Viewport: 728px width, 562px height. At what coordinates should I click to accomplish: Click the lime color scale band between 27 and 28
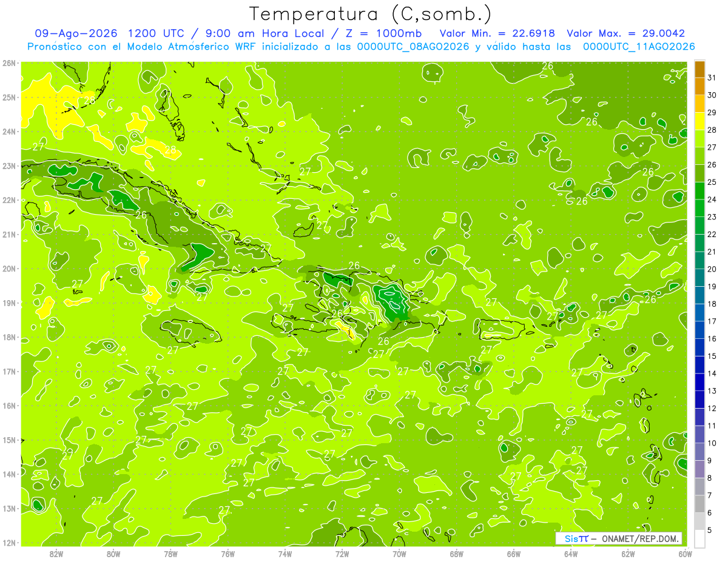699,138
